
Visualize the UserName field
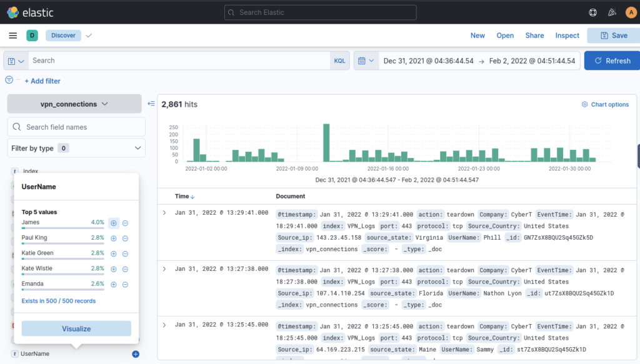coord(76,328)
